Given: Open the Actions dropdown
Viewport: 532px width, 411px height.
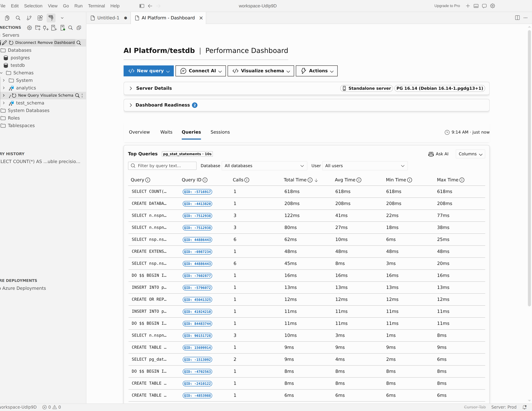Looking at the screenshot, I should click(317, 71).
